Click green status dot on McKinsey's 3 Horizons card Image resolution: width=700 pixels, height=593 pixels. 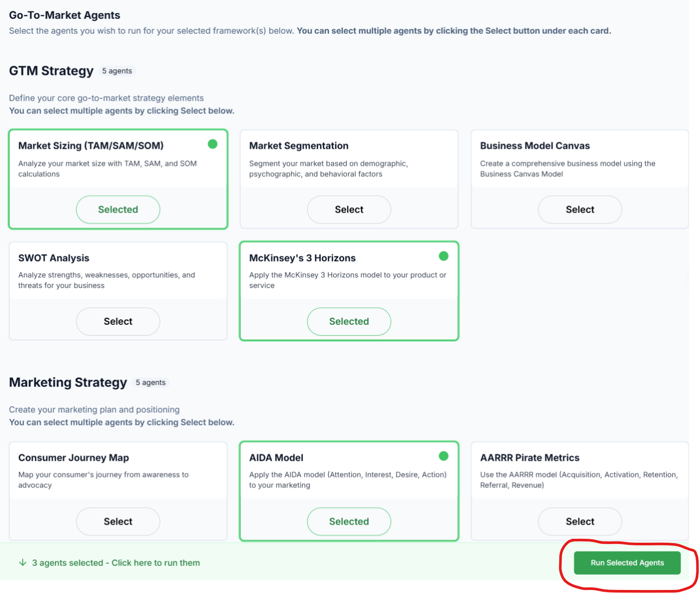[x=444, y=256]
